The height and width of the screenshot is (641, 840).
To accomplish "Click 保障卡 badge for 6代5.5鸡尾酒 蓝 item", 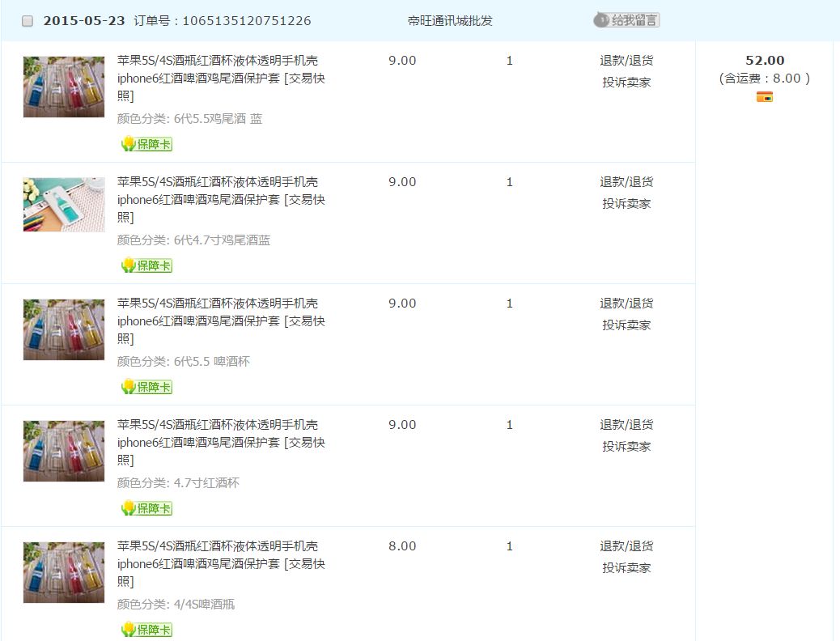I will (146, 144).
